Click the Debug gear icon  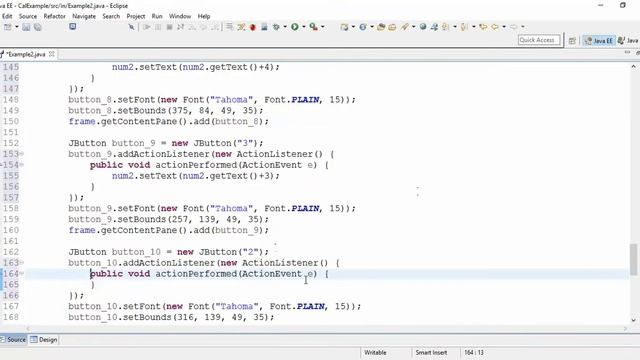click(276, 27)
